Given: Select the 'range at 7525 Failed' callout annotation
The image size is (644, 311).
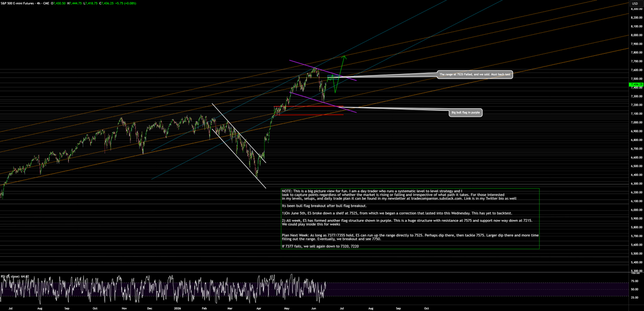Looking at the screenshot, I should point(474,76).
